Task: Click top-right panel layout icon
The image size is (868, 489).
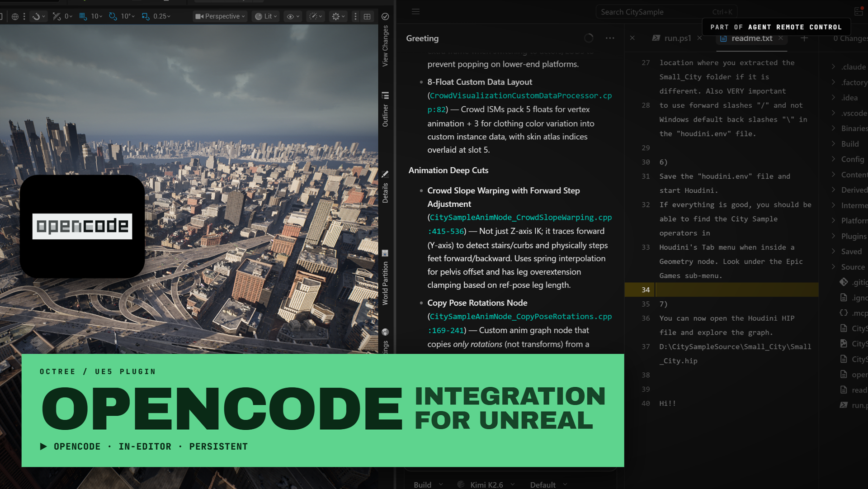Action: (x=859, y=12)
